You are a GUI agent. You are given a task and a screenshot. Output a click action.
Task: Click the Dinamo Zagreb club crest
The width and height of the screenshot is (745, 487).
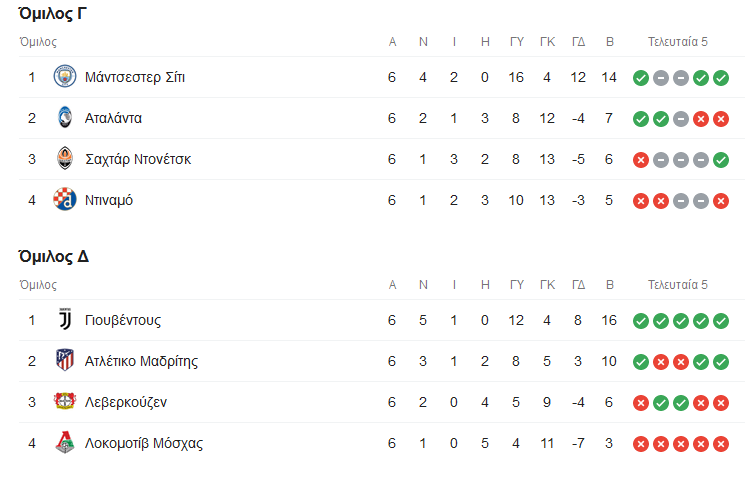coord(64,200)
